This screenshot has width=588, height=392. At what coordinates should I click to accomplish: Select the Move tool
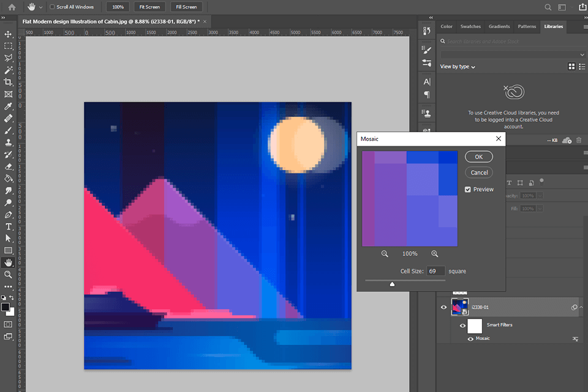point(9,34)
